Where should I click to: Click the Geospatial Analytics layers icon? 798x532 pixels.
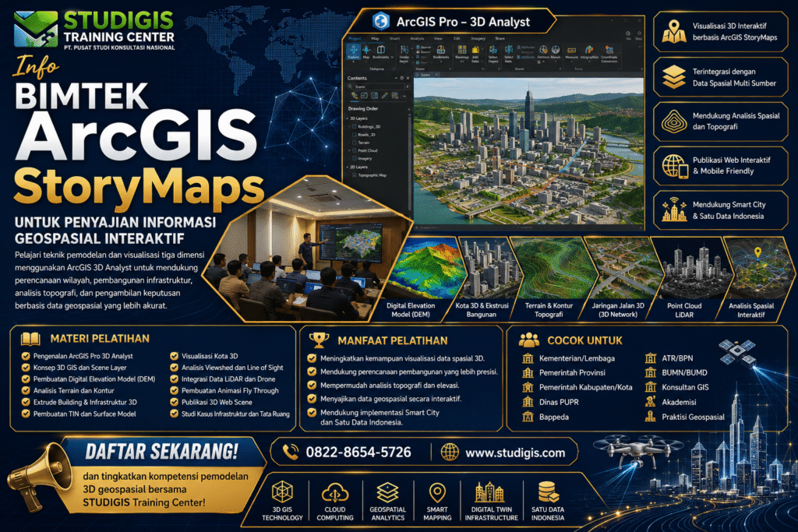point(387,491)
